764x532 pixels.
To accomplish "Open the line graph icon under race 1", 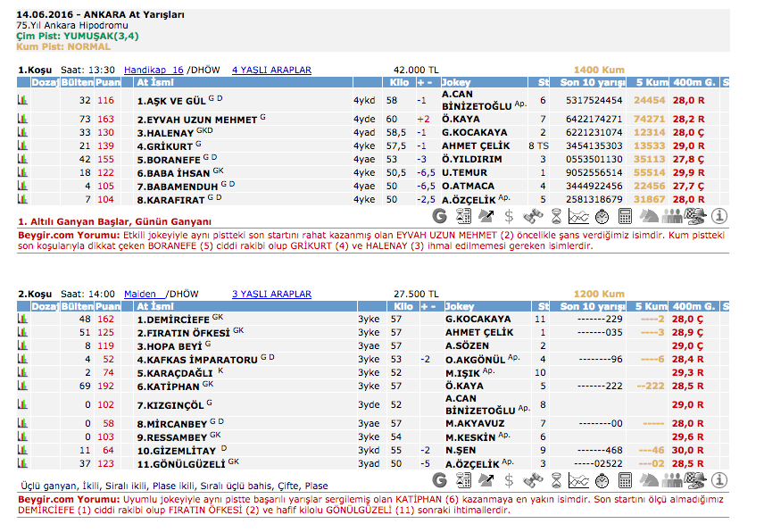I will point(579,215).
